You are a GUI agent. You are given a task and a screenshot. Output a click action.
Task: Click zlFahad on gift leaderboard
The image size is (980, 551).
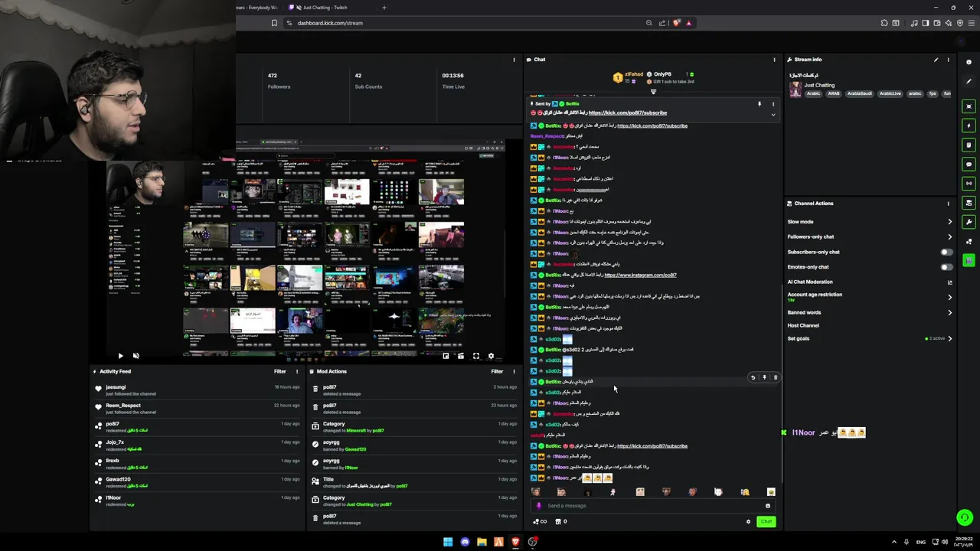pos(635,74)
